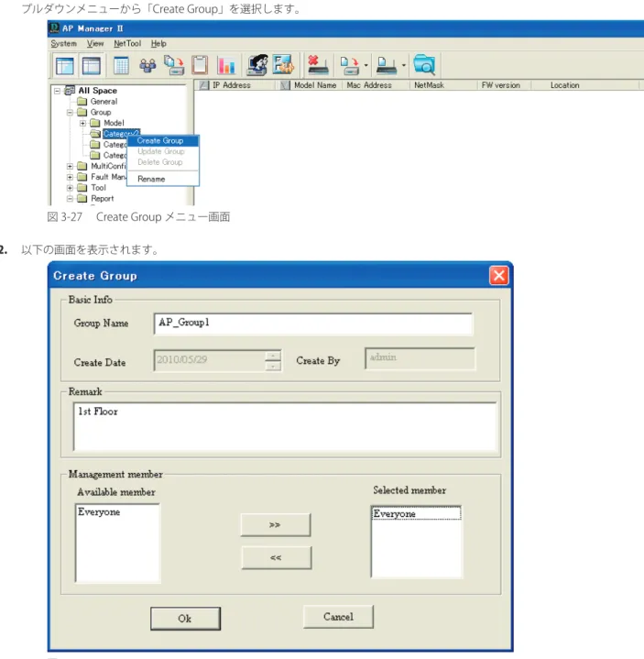644x659 pixels.
Task: Cancel the Create Group dialog
Action: click(x=338, y=617)
